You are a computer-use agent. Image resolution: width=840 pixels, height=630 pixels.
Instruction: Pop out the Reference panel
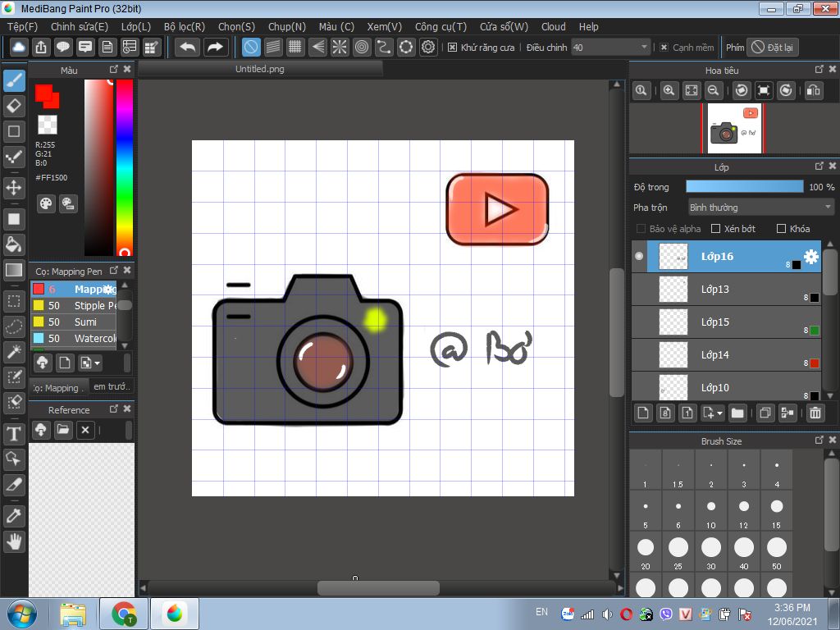(113, 409)
